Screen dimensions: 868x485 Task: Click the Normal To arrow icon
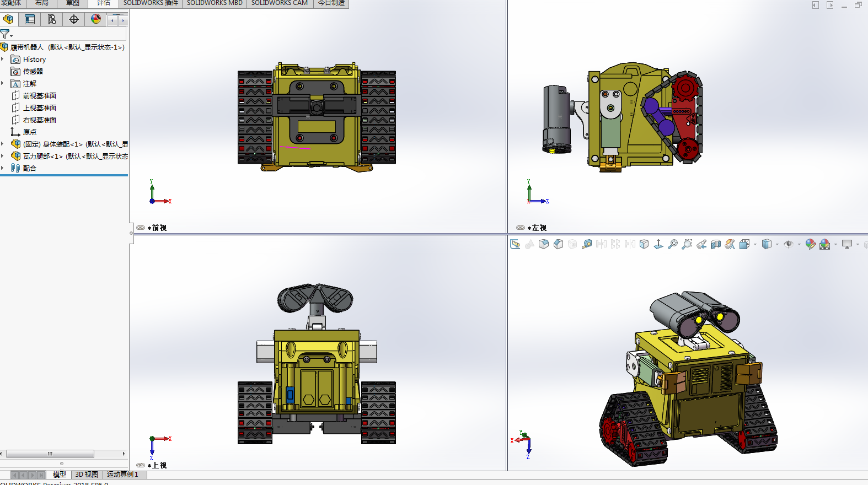[x=658, y=244]
